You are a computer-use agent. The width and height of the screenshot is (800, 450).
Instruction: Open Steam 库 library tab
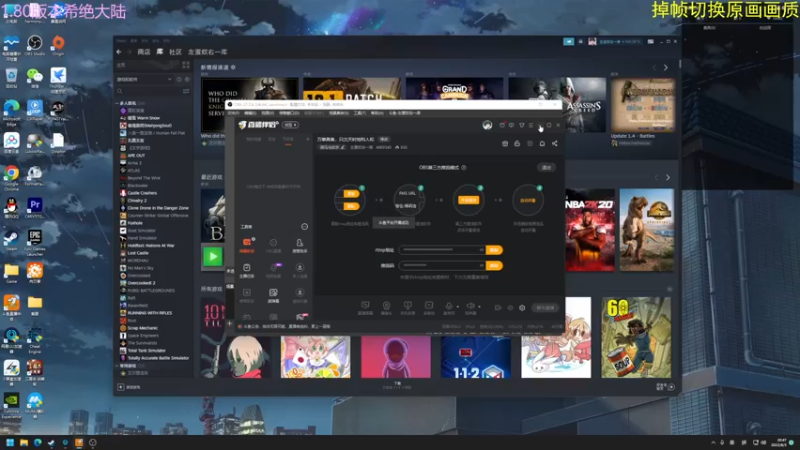pos(160,52)
